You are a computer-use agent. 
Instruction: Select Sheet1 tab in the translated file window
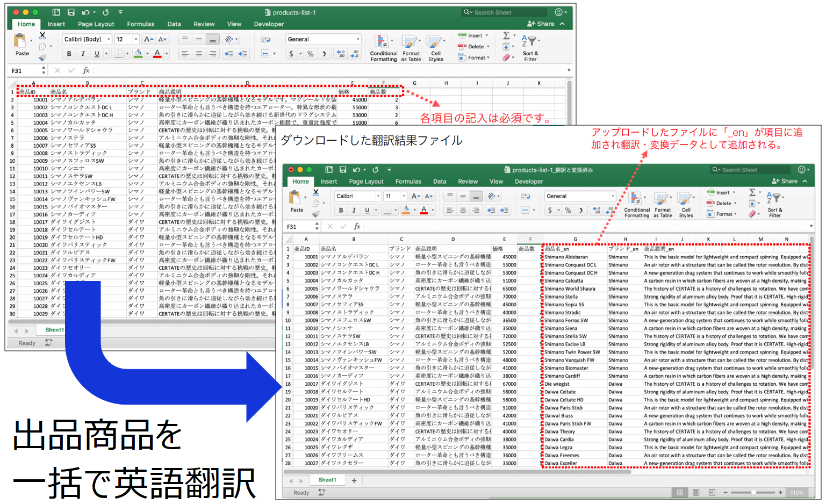click(327, 480)
